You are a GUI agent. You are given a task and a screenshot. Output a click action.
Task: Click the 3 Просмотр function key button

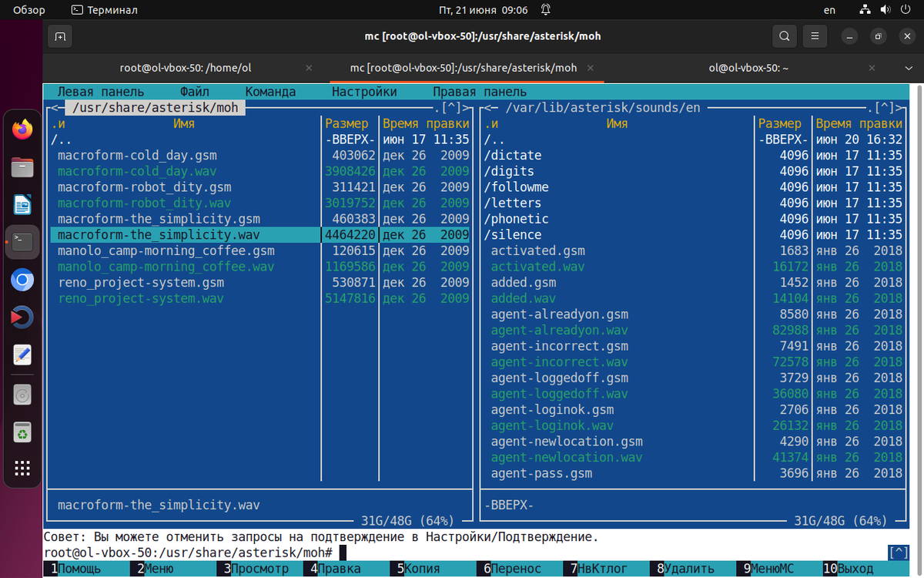pos(259,569)
